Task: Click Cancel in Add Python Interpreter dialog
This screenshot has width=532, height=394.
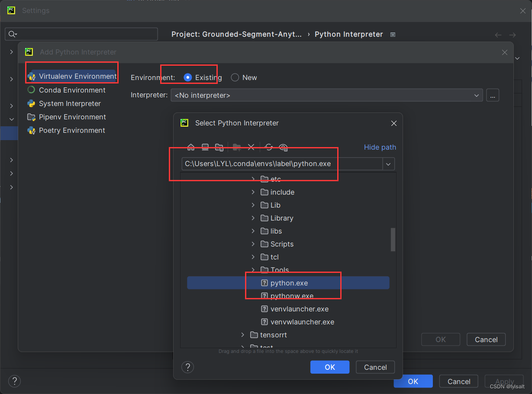Action: (486, 340)
